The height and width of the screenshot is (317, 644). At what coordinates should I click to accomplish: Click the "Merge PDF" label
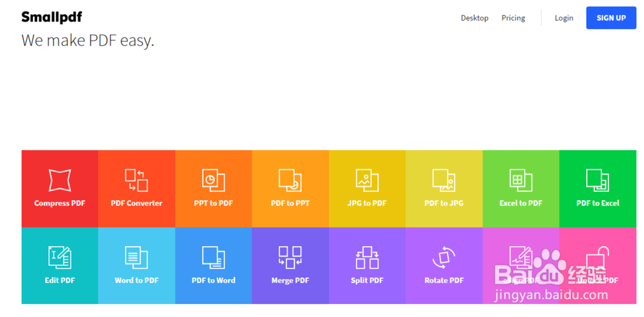(290, 280)
